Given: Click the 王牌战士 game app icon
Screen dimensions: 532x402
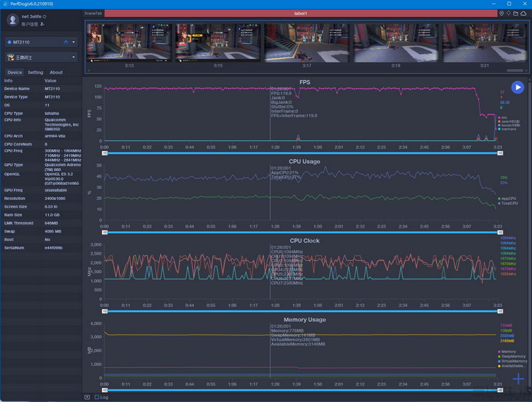Looking at the screenshot, I should (x=11, y=57).
